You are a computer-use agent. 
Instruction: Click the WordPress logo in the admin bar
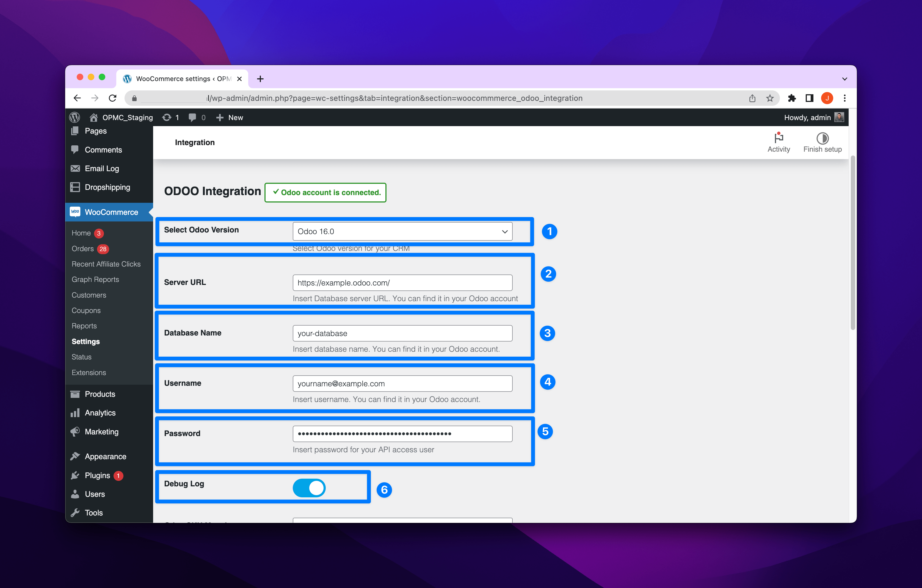click(75, 117)
